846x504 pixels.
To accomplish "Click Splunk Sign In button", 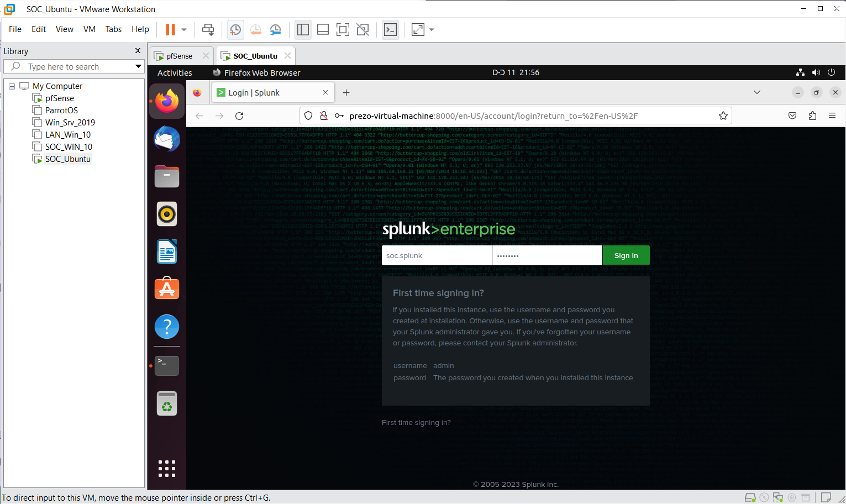I will 626,255.
